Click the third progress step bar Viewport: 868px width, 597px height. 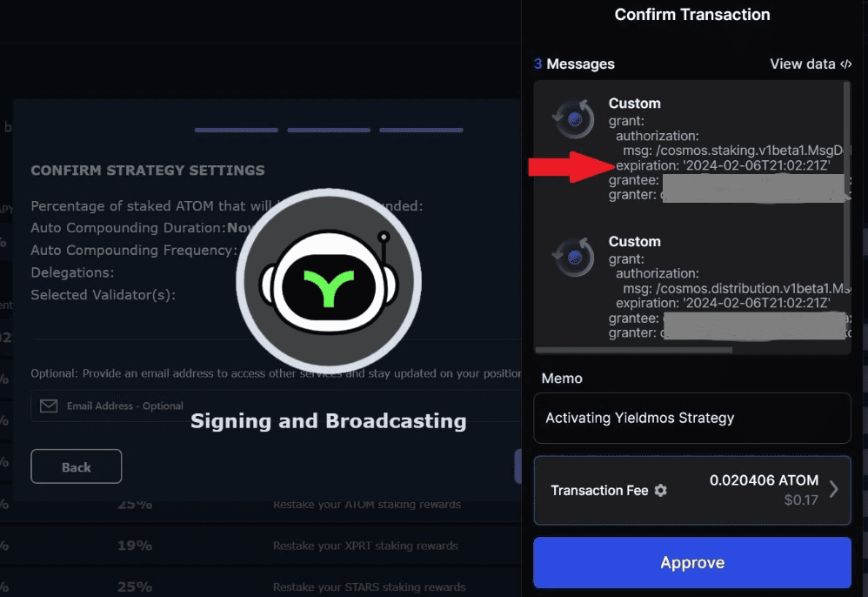(421, 131)
